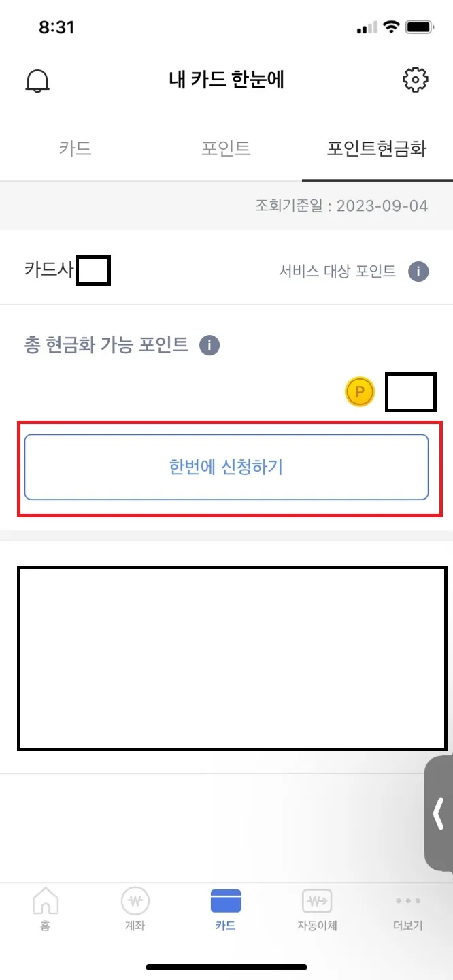Select 카드 in bottom navigation bar
Viewport: 453px width, 980px height.
(x=226, y=909)
